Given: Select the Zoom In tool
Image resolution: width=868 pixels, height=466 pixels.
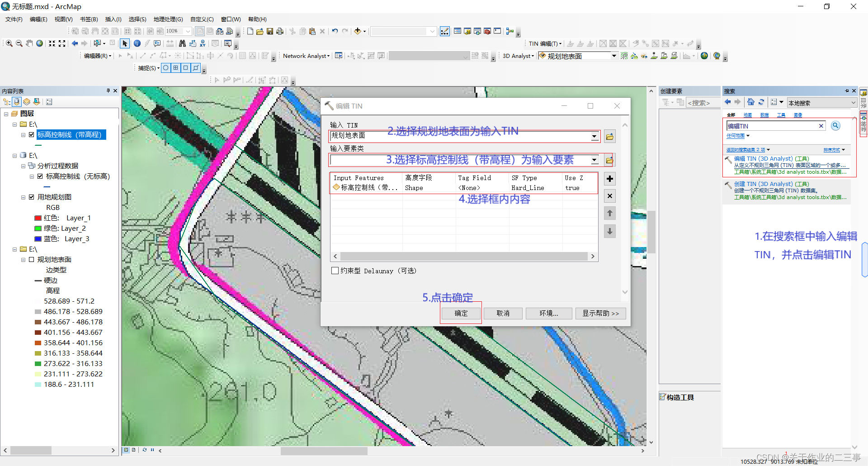Looking at the screenshot, I should click(9, 43).
